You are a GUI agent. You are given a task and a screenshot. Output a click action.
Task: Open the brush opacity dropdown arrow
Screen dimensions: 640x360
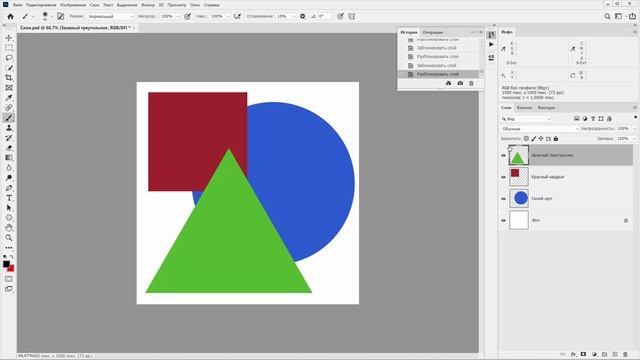pyautogui.click(x=178, y=16)
